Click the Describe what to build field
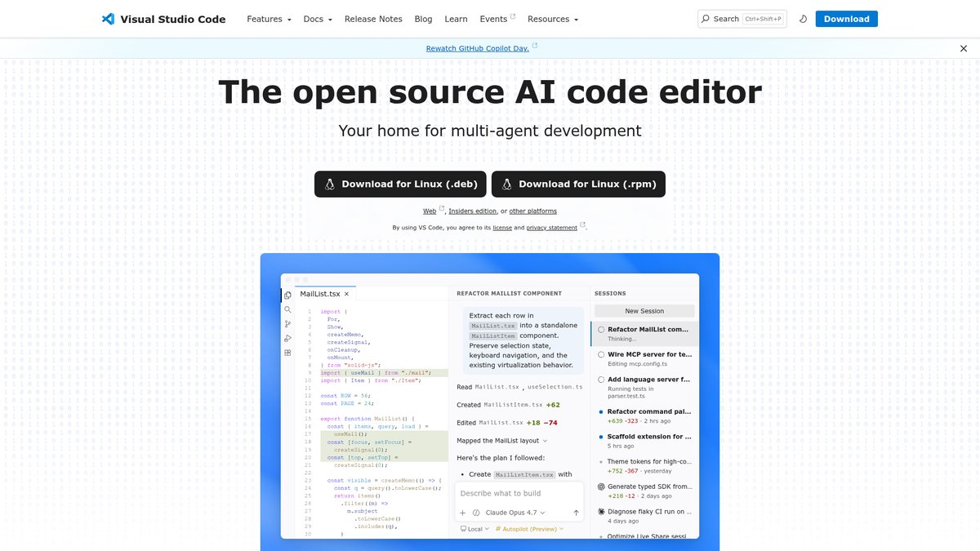Image resolution: width=980 pixels, height=551 pixels. tap(519, 493)
